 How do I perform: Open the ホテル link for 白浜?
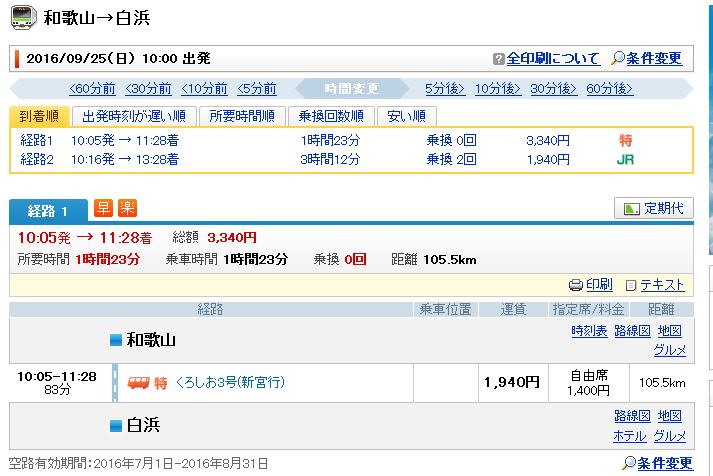[629, 436]
